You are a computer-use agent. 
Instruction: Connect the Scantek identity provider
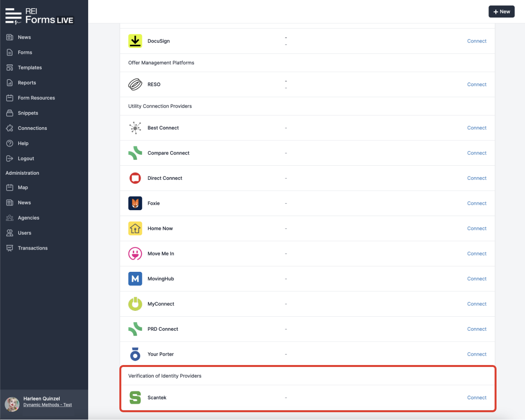tap(477, 398)
